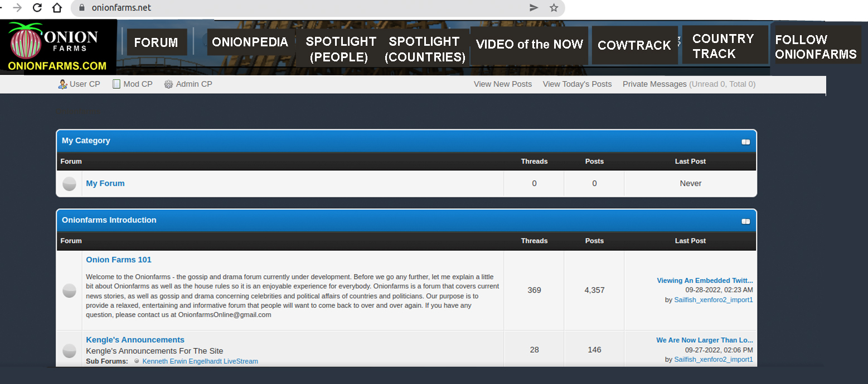The image size is (868, 384).
Task: Click the Posts column header under My Category
Action: pos(594,161)
